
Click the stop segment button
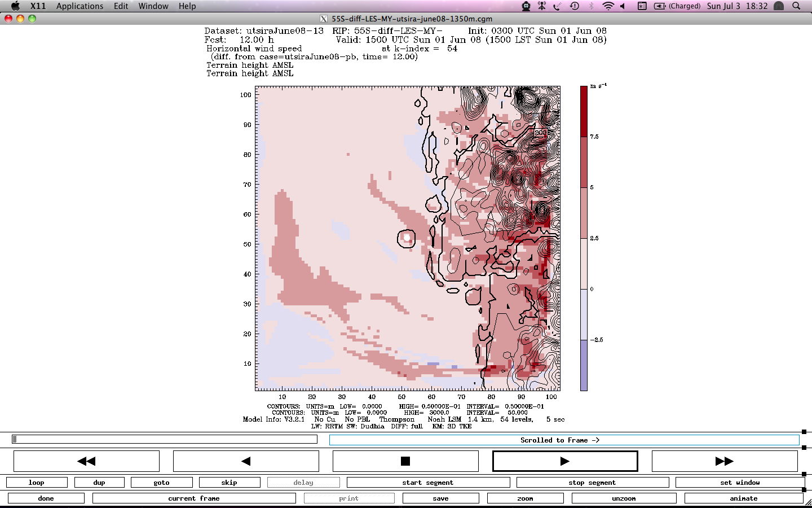click(592, 483)
